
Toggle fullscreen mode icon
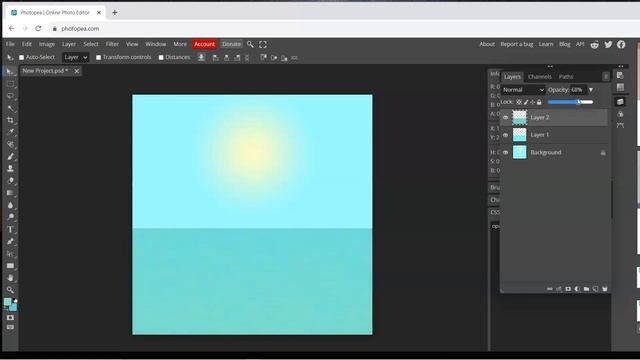263,44
